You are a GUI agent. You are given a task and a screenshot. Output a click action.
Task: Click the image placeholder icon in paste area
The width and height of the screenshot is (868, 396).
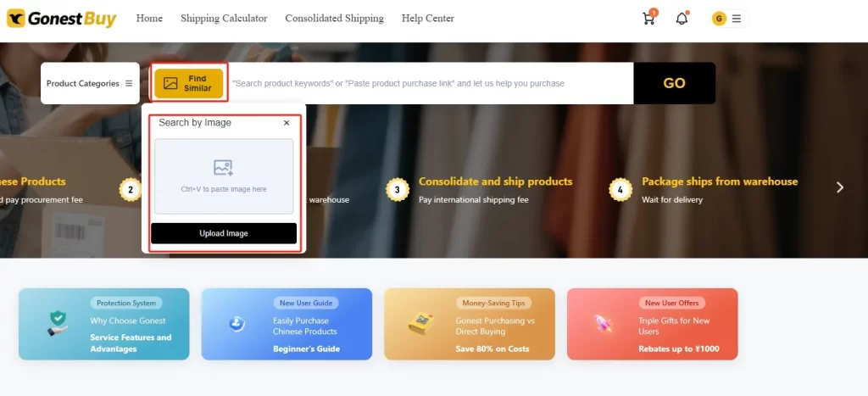(x=223, y=167)
